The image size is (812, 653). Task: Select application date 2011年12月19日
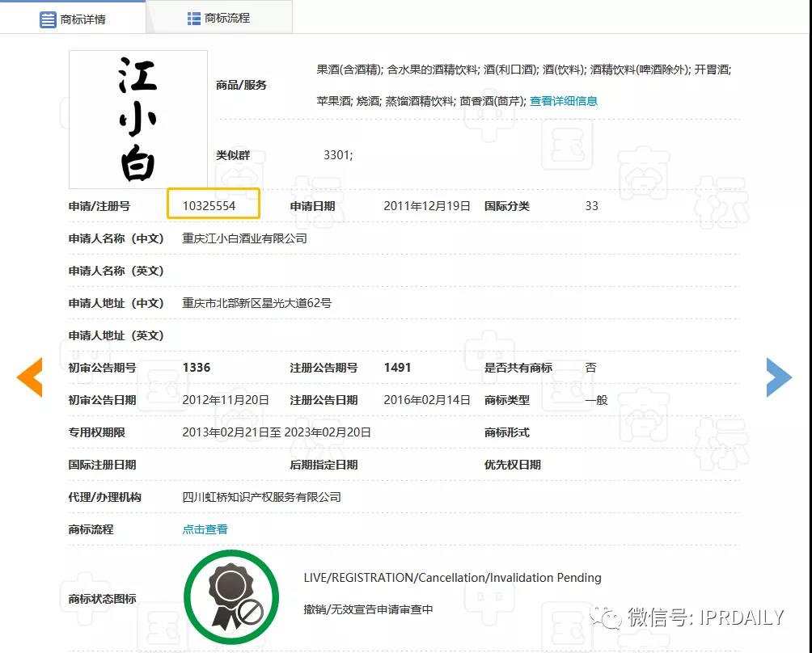pyautogui.click(x=427, y=206)
